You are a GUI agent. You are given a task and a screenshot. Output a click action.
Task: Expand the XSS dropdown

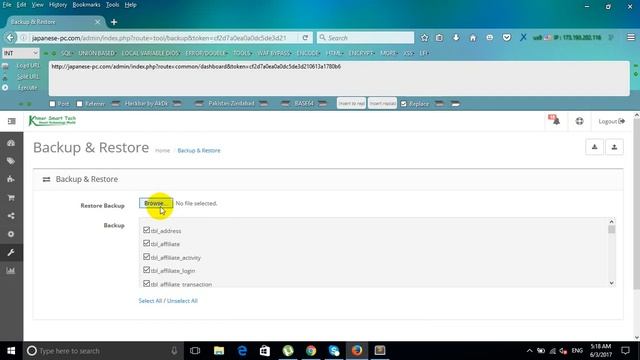click(408, 53)
